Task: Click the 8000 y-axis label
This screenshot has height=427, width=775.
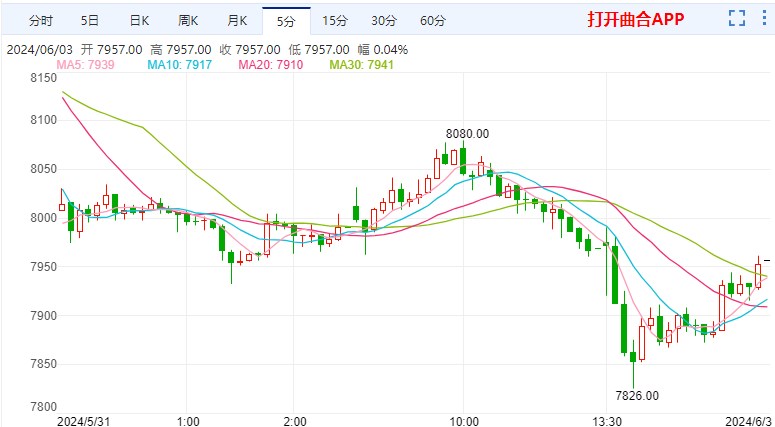Action: pyautogui.click(x=45, y=218)
